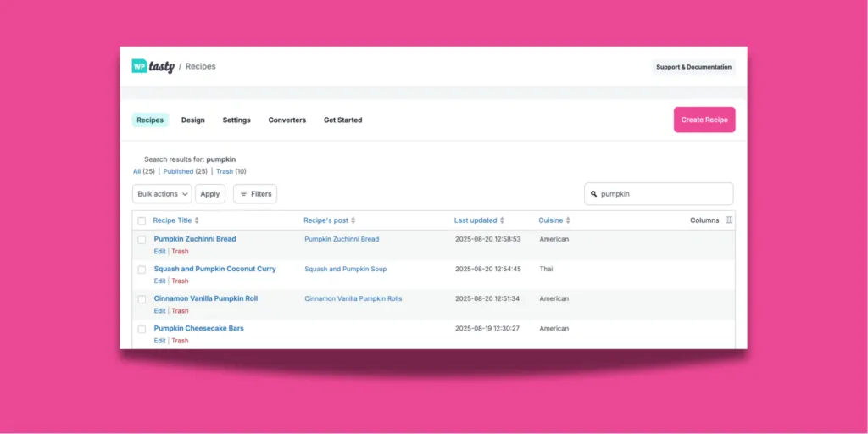
Task: Sort by Recipe Title column header
Action: pos(172,220)
